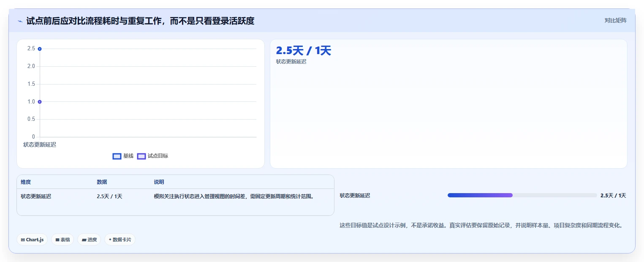
Task: Click the list icon in Chart.js chip
Action: click(x=23, y=240)
